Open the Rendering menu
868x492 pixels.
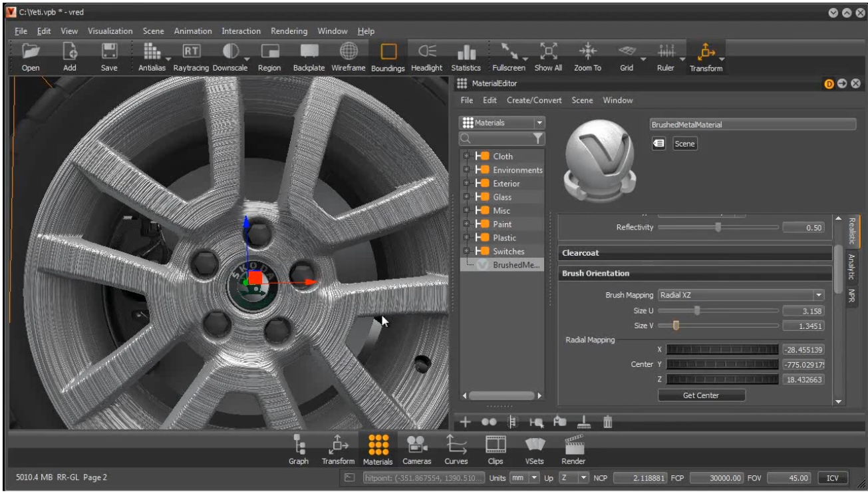point(289,31)
